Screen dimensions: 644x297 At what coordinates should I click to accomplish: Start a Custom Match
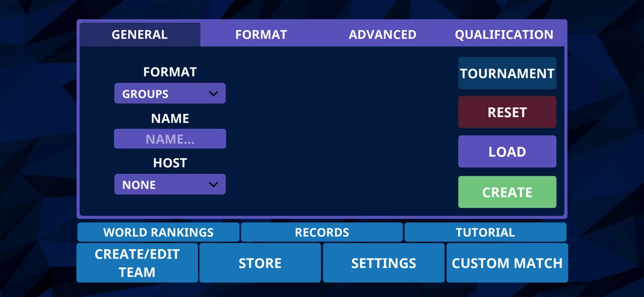[507, 263]
